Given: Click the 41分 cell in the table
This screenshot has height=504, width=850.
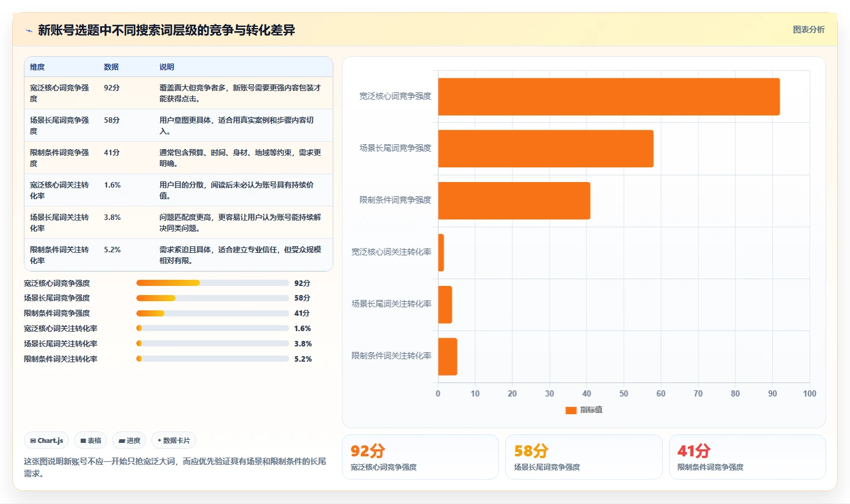Looking at the screenshot, I should pos(112,152).
